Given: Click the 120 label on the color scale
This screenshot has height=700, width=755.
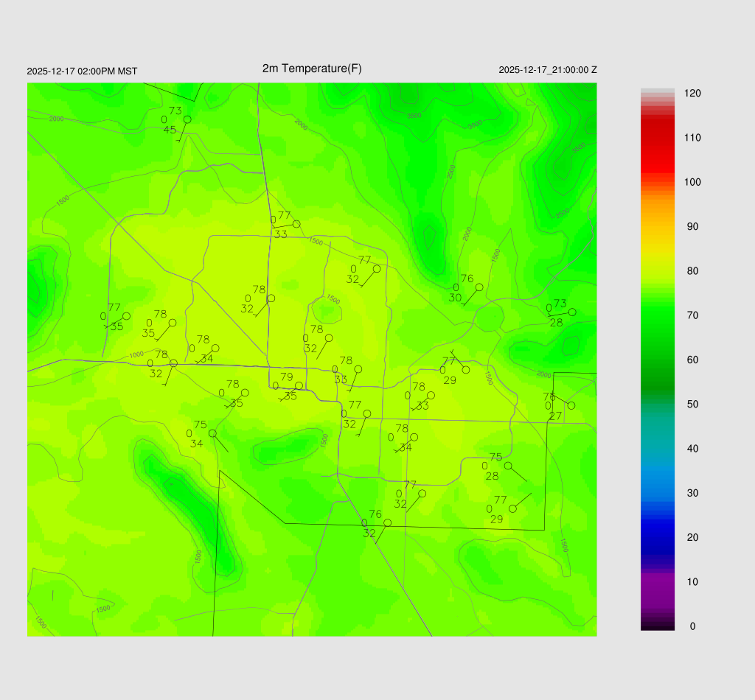Looking at the screenshot, I should click(692, 94).
